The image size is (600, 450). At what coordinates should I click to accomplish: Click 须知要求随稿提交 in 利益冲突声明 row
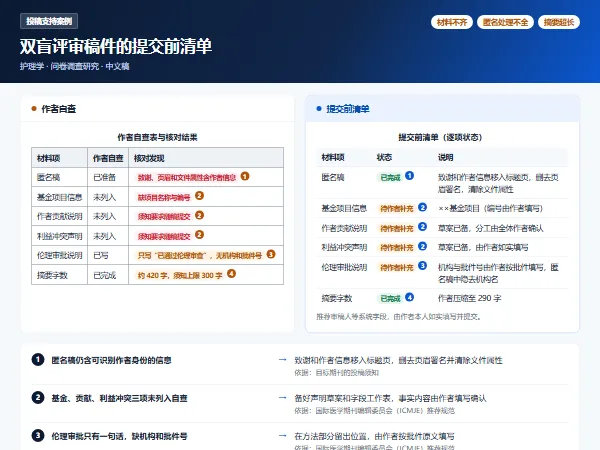[164, 236]
